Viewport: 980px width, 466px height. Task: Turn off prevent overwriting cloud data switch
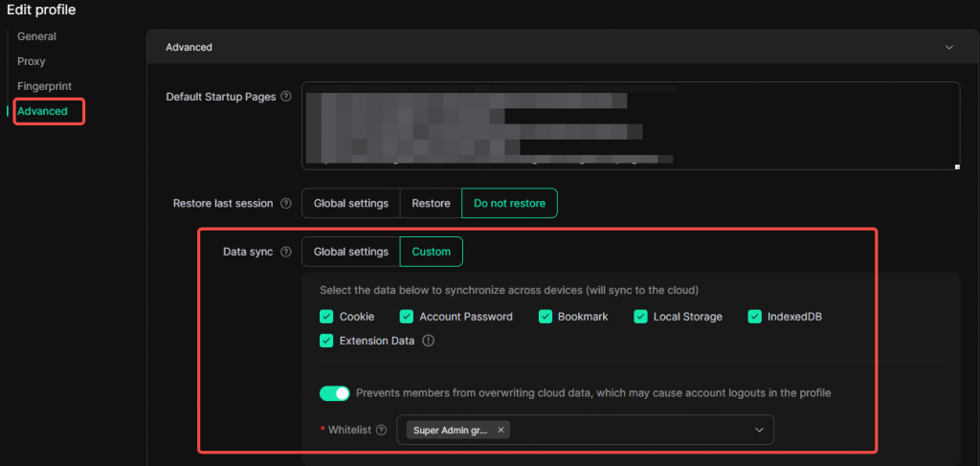tap(335, 393)
